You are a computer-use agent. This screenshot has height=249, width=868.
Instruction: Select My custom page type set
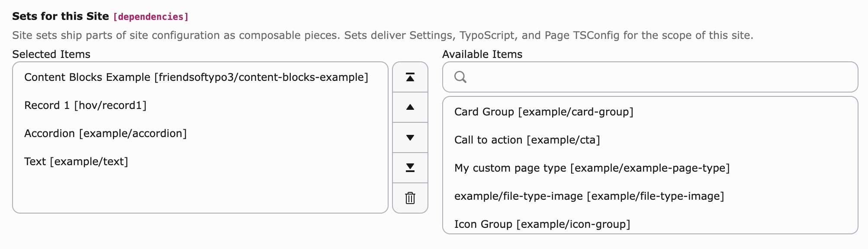[x=592, y=168]
